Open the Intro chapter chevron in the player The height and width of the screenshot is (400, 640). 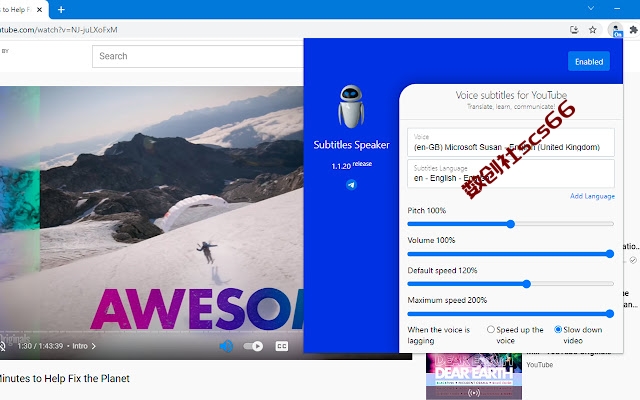click(x=93, y=346)
